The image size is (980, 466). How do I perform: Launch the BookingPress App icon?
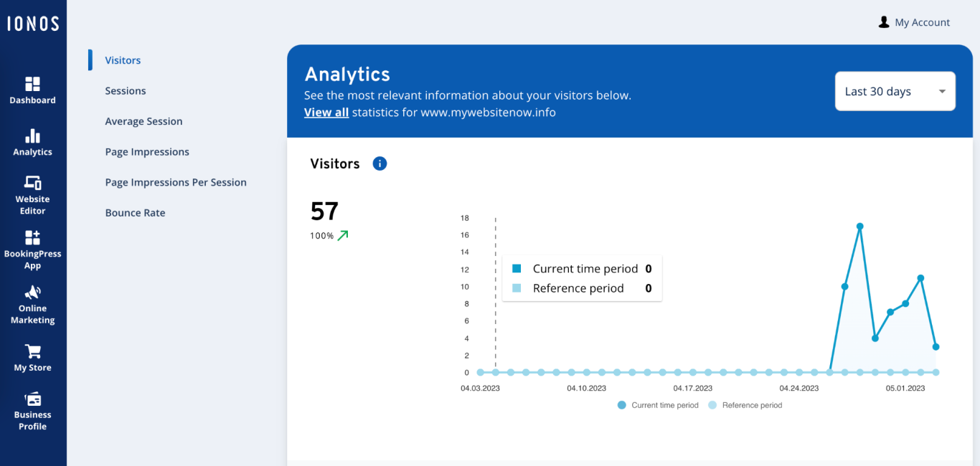tap(33, 237)
